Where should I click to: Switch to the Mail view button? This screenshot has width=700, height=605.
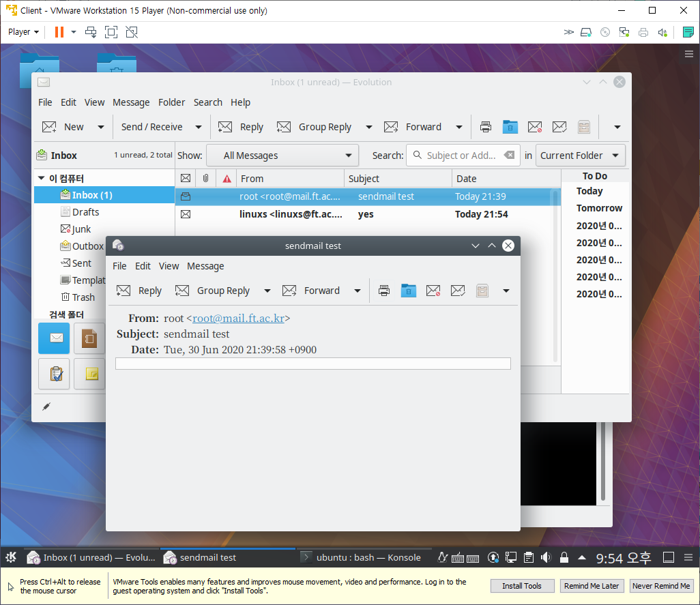(x=54, y=338)
